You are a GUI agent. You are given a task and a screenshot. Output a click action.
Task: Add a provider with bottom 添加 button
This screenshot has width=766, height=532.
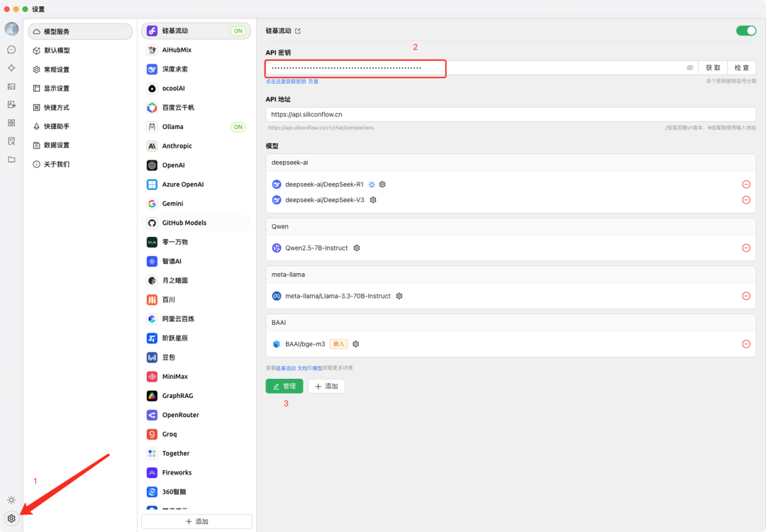click(197, 521)
